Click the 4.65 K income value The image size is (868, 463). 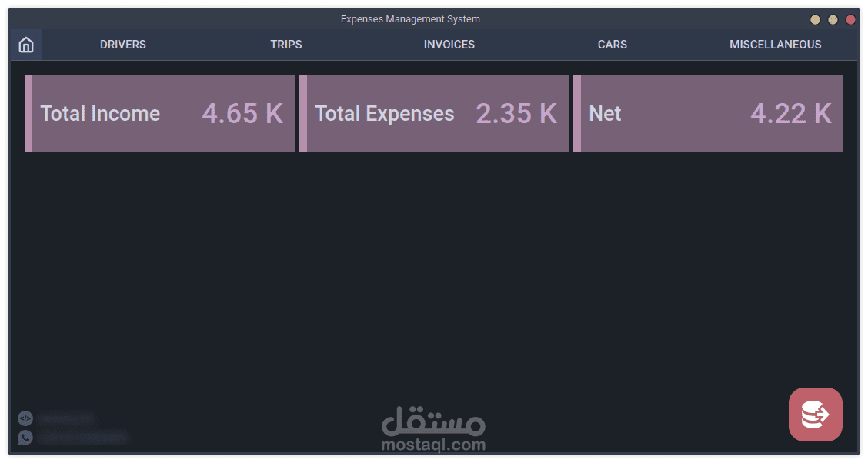242,113
